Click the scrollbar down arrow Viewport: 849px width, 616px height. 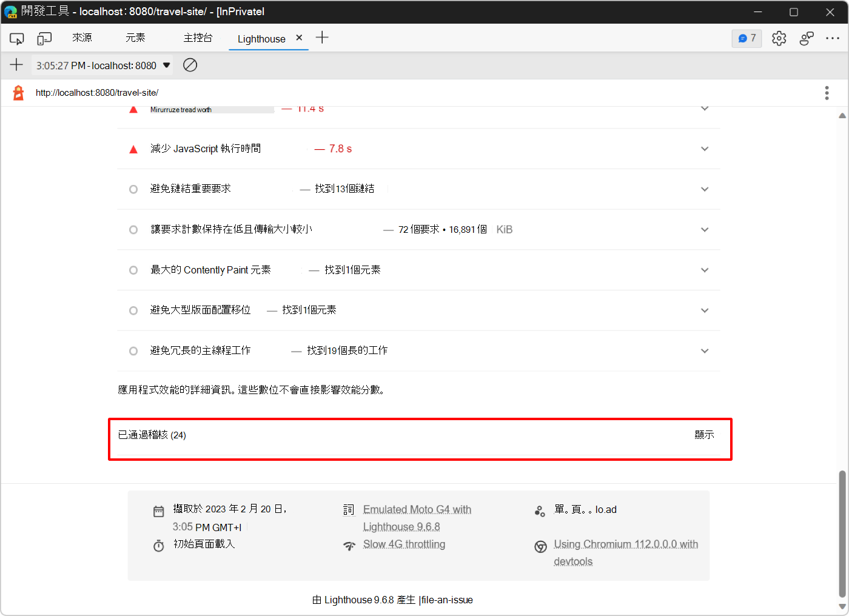842,606
